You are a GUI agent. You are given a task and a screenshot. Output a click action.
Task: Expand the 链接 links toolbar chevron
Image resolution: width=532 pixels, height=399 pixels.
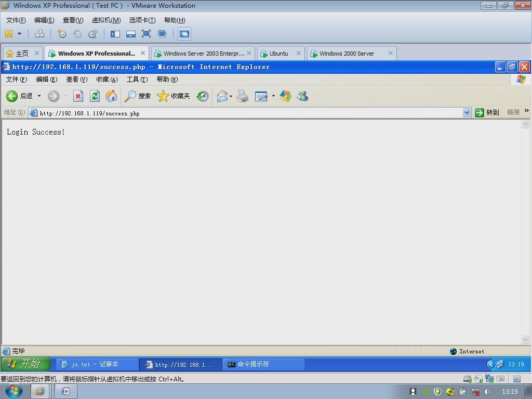pyautogui.click(x=527, y=111)
